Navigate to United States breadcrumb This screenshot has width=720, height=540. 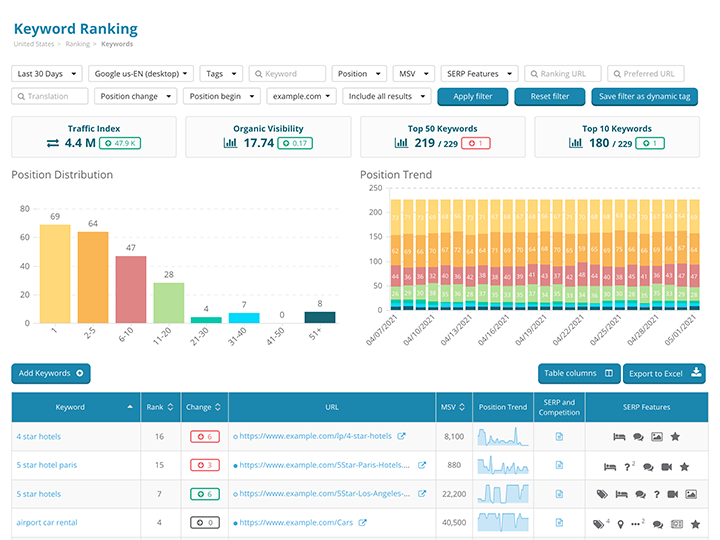coord(34,44)
